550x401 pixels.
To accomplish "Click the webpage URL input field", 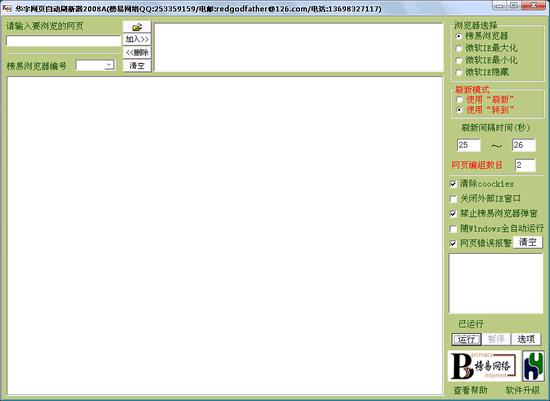I will pos(63,41).
